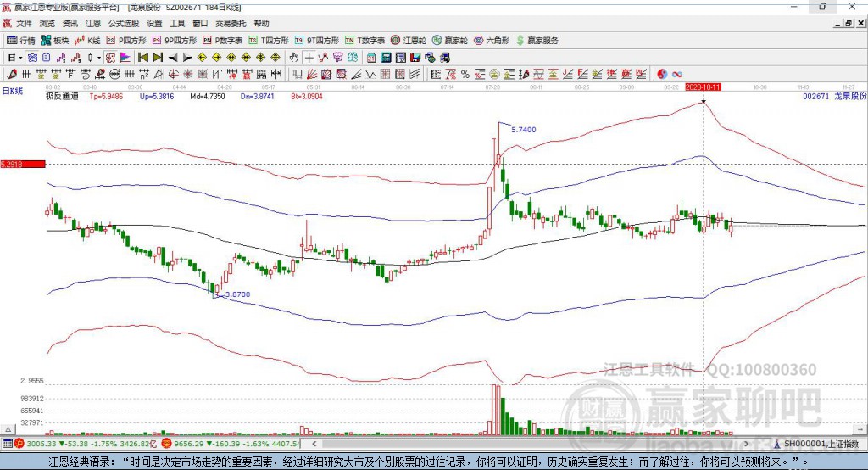This screenshot has width=868, height=470.
Task: Click the blue infinity symbol icon
Action: pos(676,74)
